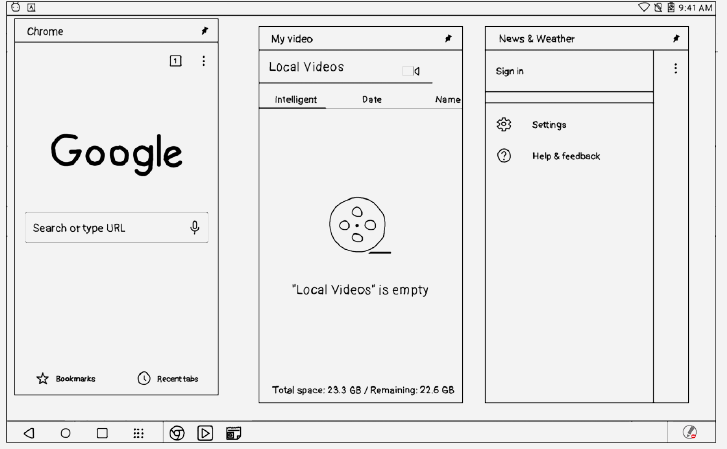Click the Total space remaining text
The image size is (727, 449).
click(x=363, y=390)
